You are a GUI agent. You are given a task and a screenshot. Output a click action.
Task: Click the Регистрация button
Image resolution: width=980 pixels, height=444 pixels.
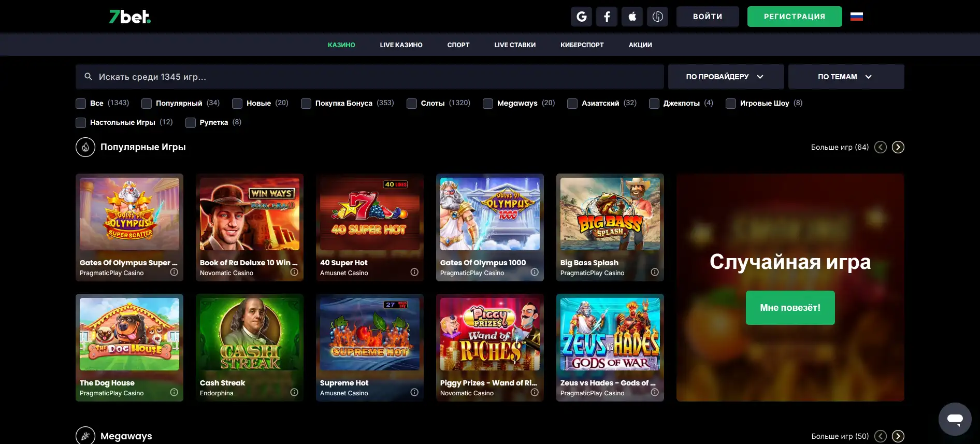click(x=795, y=17)
